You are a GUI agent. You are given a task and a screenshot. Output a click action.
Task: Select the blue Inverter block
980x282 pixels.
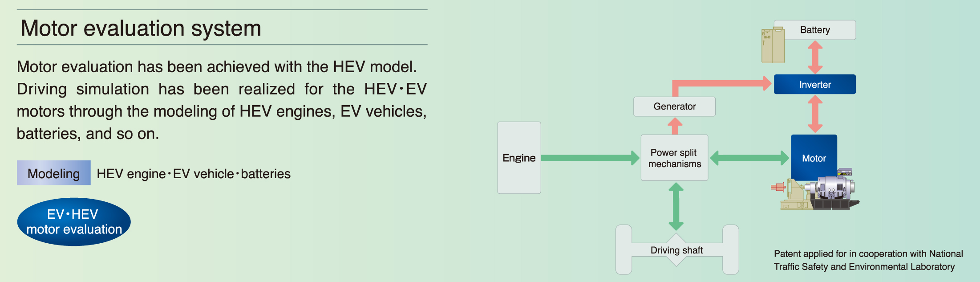point(815,84)
